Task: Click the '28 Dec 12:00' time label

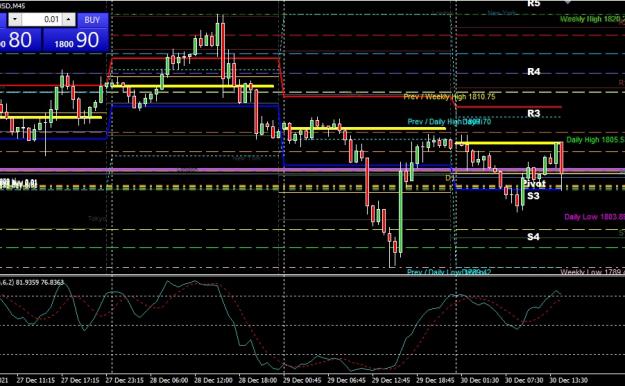Action: click(213, 380)
